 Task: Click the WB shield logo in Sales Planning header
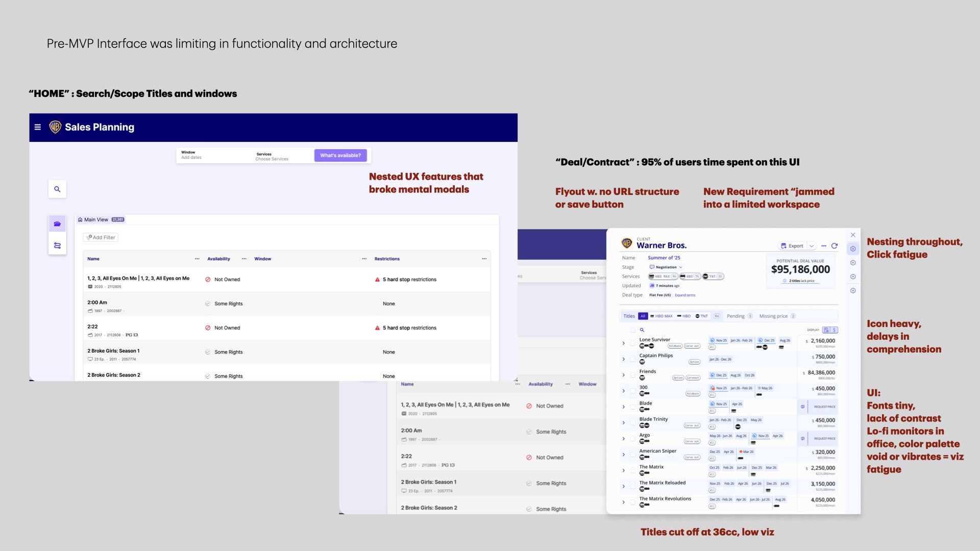tap(55, 127)
